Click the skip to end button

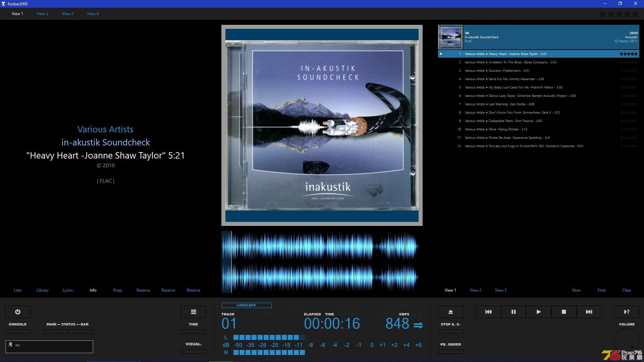click(589, 312)
